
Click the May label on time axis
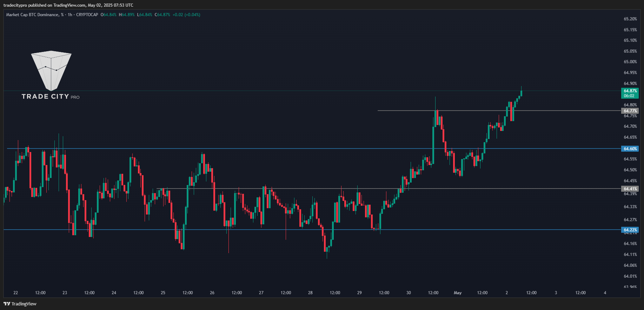tap(458, 293)
